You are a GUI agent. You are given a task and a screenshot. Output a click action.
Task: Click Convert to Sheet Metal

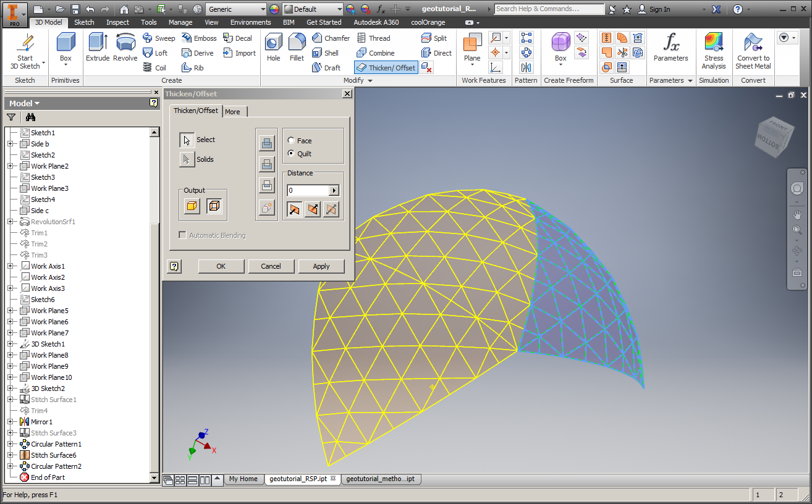click(753, 51)
